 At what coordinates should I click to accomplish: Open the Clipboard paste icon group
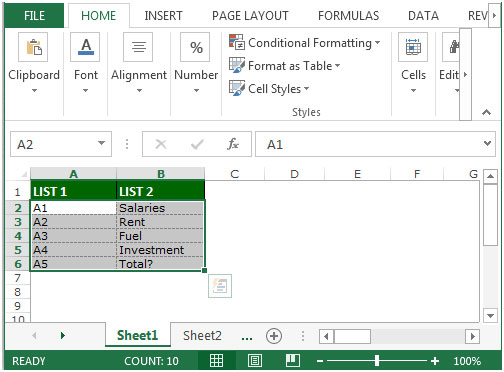pyautogui.click(x=33, y=47)
